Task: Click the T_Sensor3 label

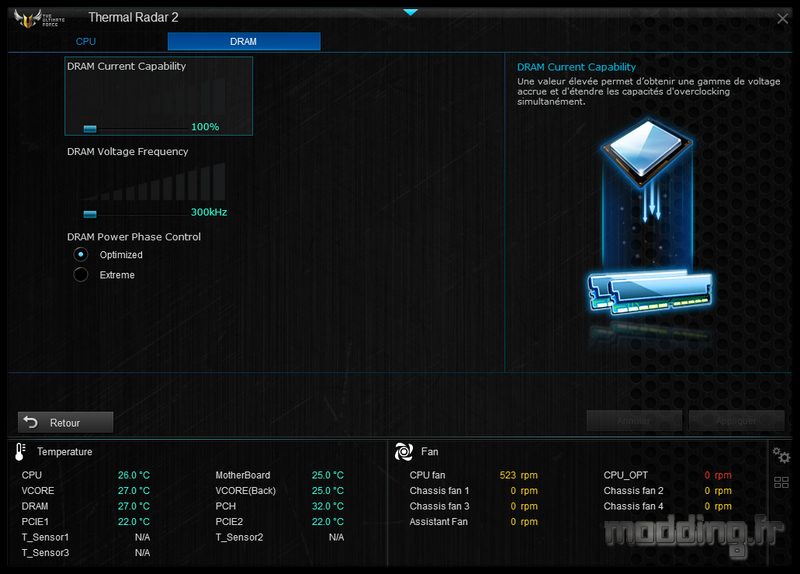Action: pos(45,553)
